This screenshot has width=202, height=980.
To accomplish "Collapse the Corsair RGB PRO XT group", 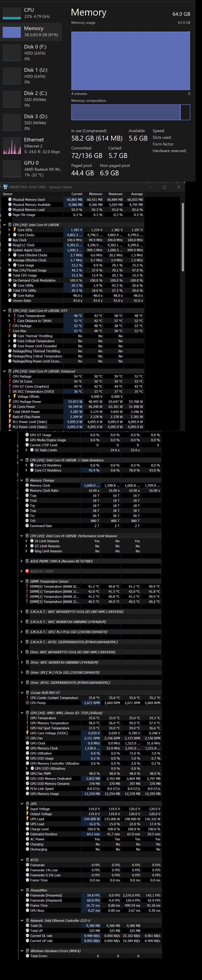I will pos(22,692).
